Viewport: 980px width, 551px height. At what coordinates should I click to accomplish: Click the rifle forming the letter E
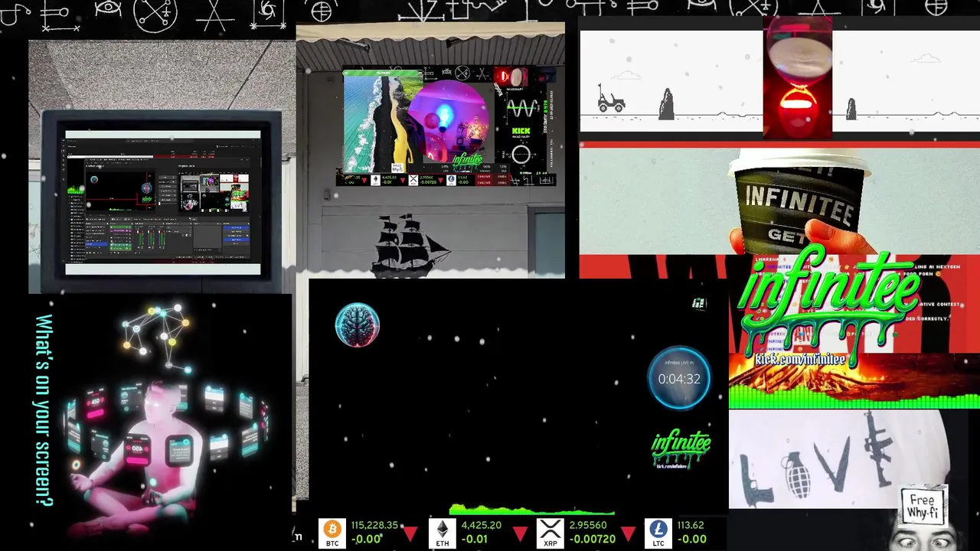[x=879, y=449]
